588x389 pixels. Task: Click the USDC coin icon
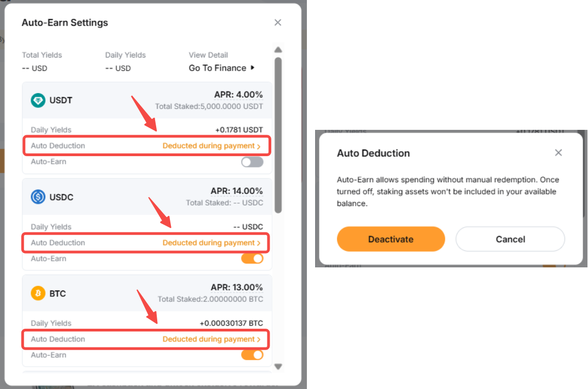click(x=38, y=197)
